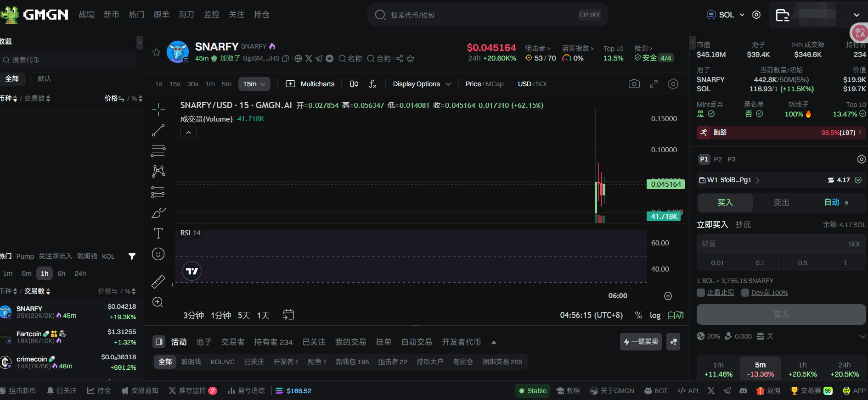Take a chart snapshot with camera icon
Image resolution: width=868 pixels, height=400 pixels.
click(634, 84)
